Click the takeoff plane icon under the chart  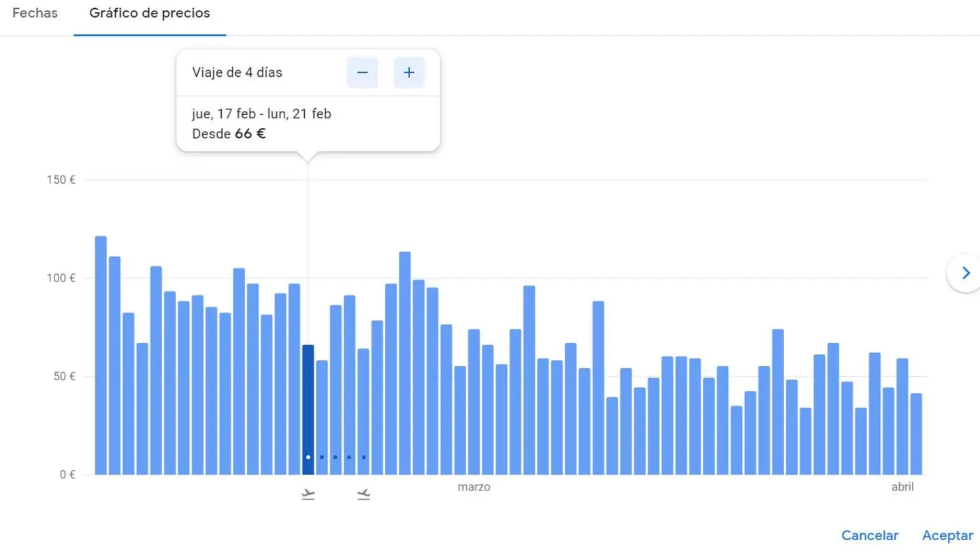(x=308, y=495)
